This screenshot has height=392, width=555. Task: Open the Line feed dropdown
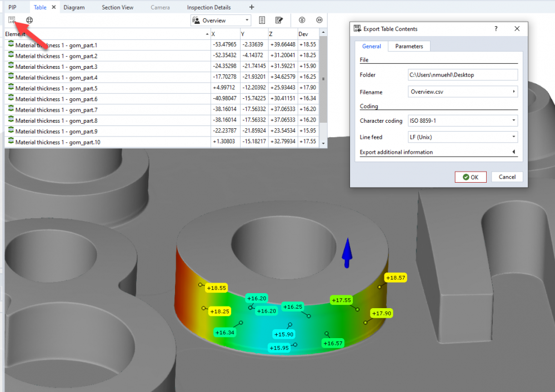point(462,137)
